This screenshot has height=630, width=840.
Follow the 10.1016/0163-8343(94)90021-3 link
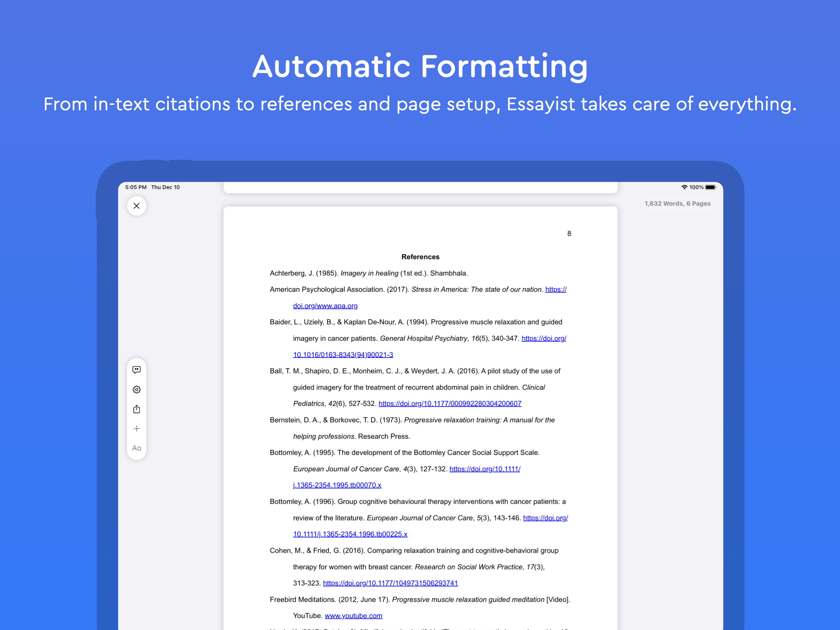[x=343, y=355]
